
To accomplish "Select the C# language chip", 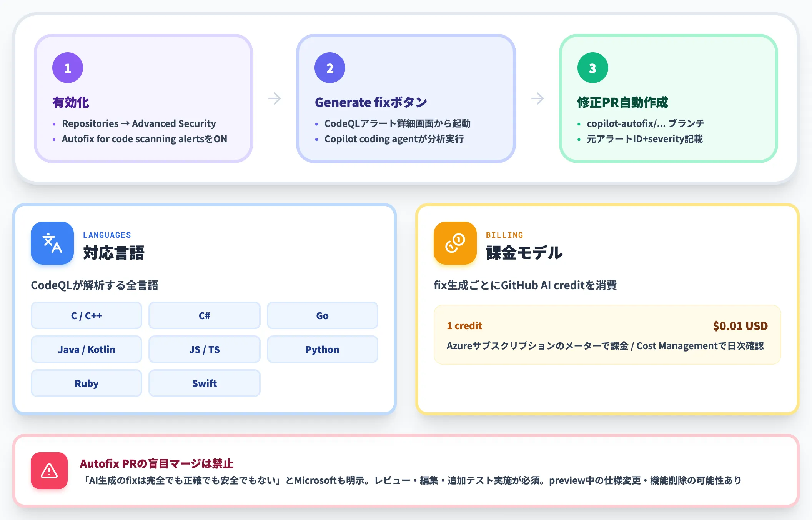I will (205, 315).
